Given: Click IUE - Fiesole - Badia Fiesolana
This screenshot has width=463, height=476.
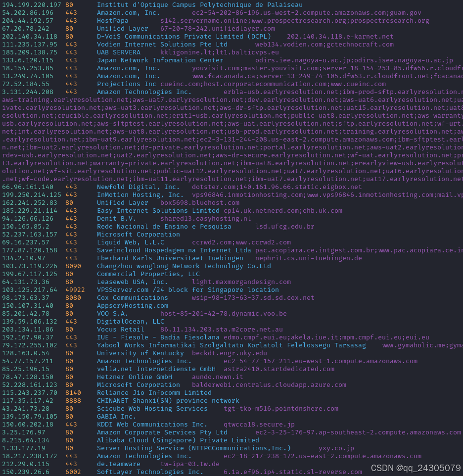Looking at the screenshot, I should click(x=158, y=336).
